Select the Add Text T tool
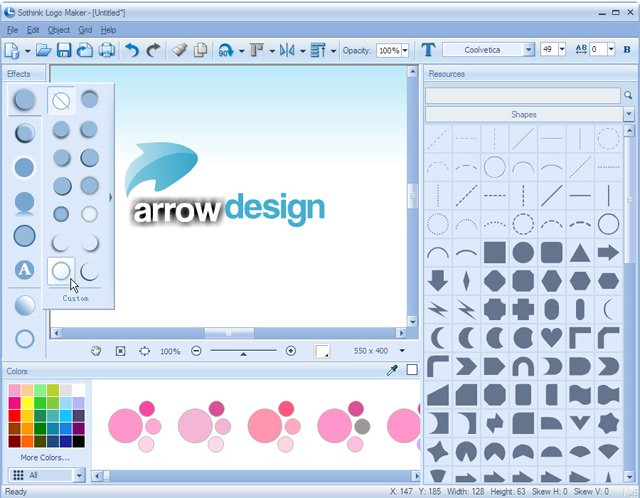Viewport: 640px width, 498px height. [428, 50]
